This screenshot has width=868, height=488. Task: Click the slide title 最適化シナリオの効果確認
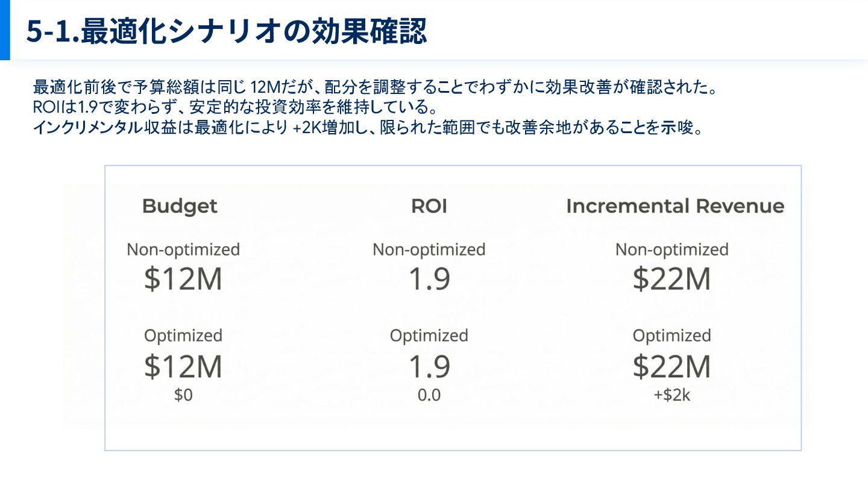point(226,31)
